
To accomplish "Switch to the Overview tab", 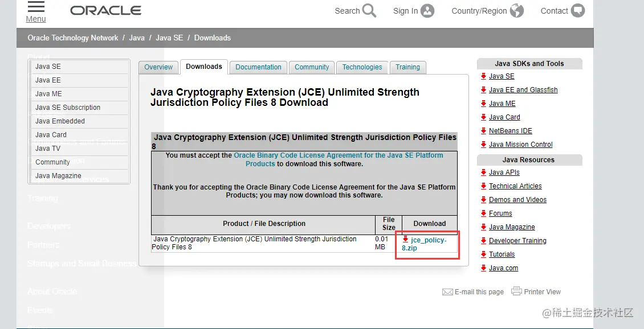I will click(158, 67).
